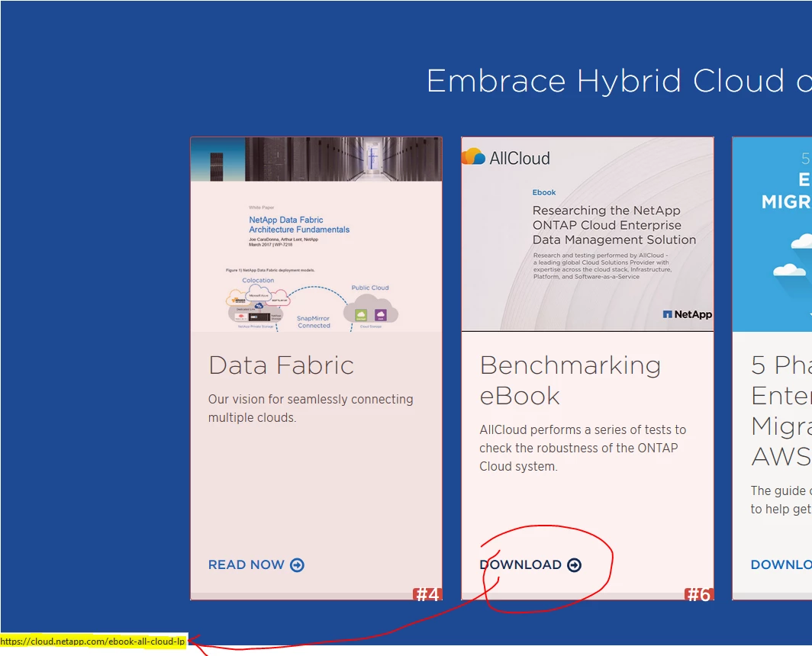Open the READ NOW link on Data Fabric card

pyautogui.click(x=256, y=564)
